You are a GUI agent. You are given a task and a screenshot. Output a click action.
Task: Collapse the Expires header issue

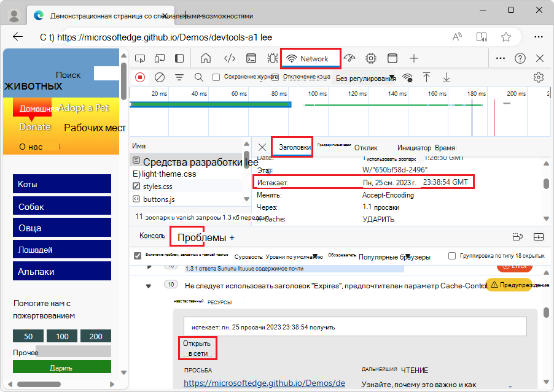tap(149, 286)
